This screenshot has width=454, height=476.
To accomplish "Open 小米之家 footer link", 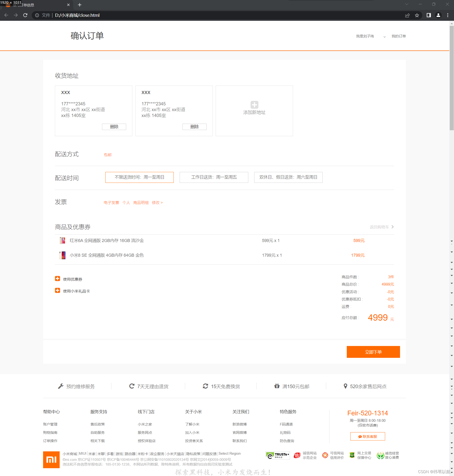I will click(145, 424).
